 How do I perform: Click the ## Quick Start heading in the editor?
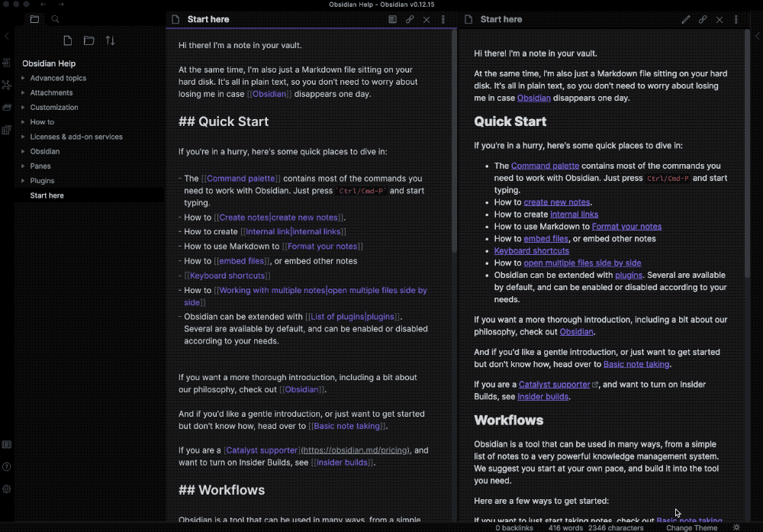(x=224, y=121)
